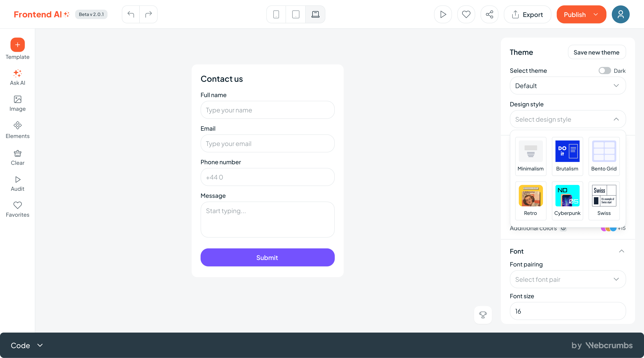
Task: Switch to tablet preview mode
Action: pos(295,14)
